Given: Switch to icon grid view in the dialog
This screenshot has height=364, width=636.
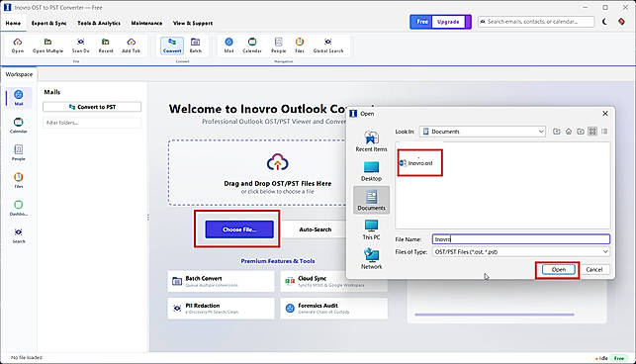Looking at the screenshot, I should tap(592, 132).
